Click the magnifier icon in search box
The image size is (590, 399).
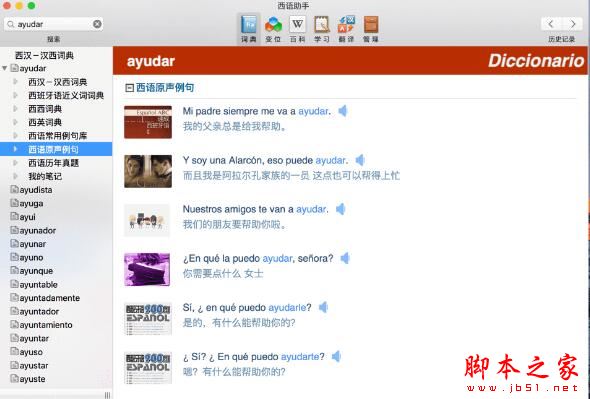[11, 24]
